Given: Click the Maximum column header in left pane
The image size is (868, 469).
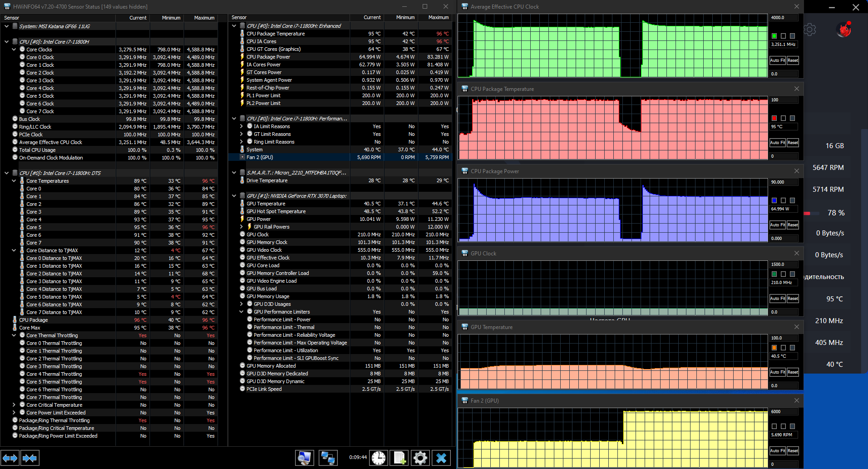Looking at the screenshot, I should (x=200, y=18).
